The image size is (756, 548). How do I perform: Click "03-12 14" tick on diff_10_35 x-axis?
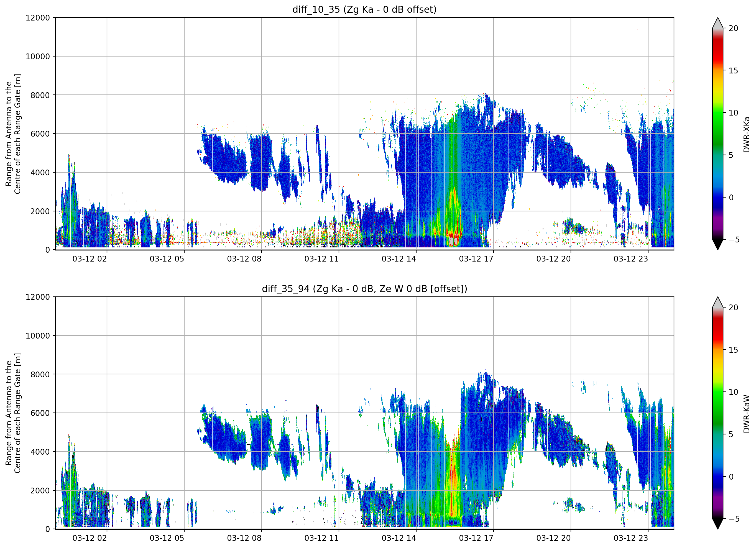[x=399, y=259]
